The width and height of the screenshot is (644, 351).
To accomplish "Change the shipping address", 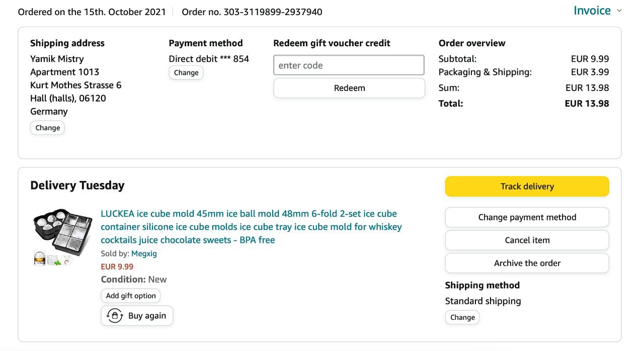I will (48, 128).
